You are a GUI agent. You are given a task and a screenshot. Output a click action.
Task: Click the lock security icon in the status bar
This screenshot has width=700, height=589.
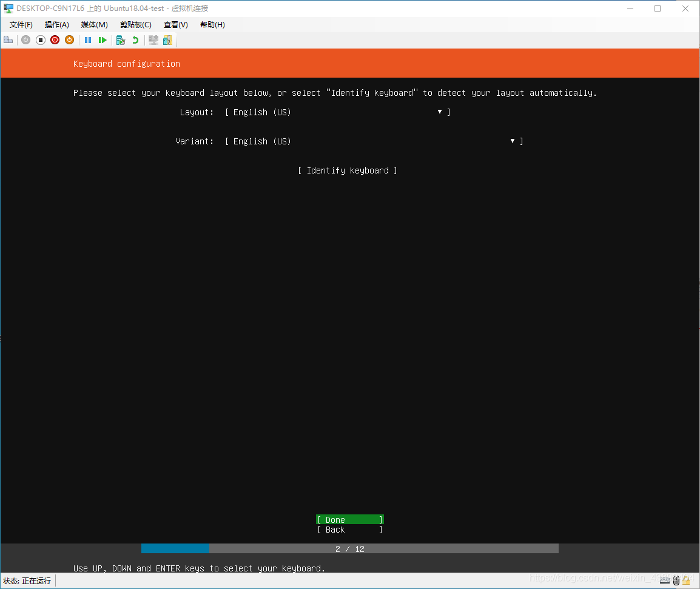tap(686, 581)
